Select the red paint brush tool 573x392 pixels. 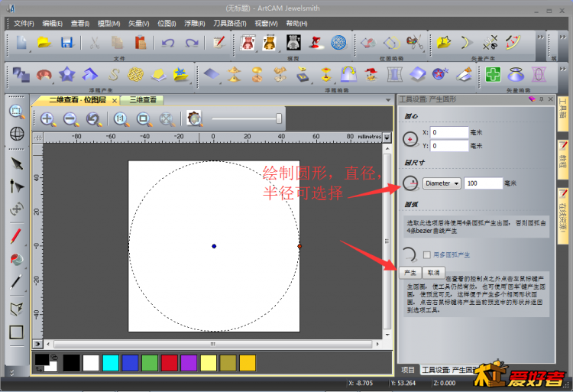[16, 236]
